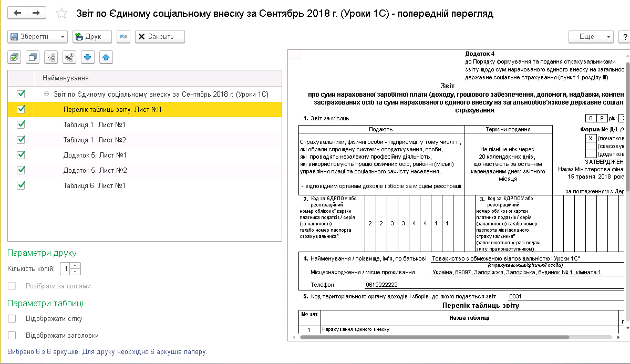Click the address Україна, 69097, Запоріжжя text
The width and height of the screenshot is (630, 364).
point(517,273)
